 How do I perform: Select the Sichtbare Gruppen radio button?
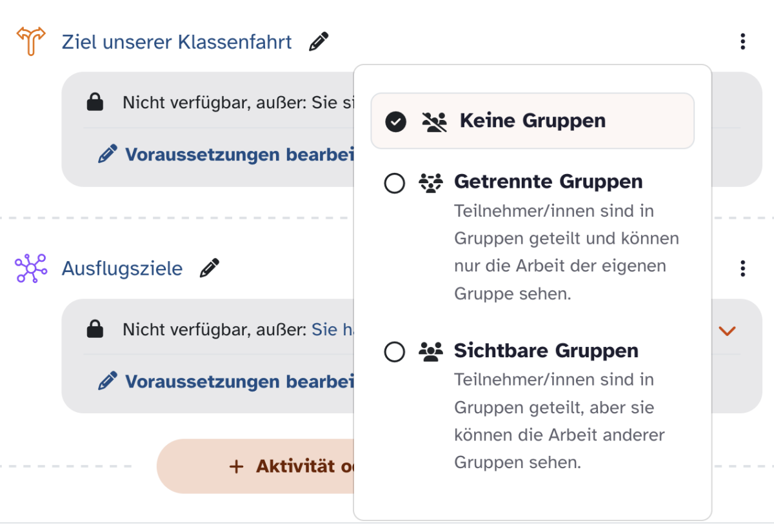(394, 352)
